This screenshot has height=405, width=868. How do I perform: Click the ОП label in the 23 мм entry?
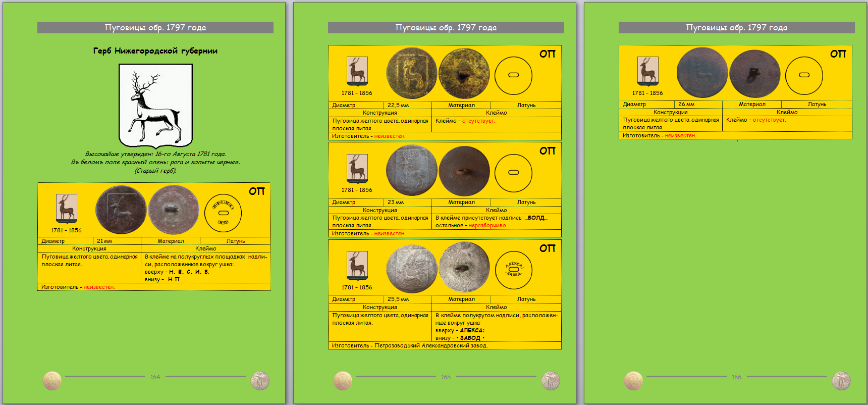pos(547,151)
